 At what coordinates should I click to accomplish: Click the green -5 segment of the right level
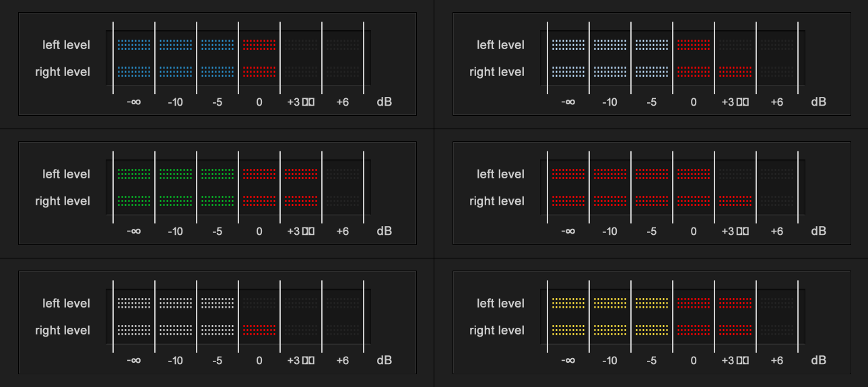[218, 201]
